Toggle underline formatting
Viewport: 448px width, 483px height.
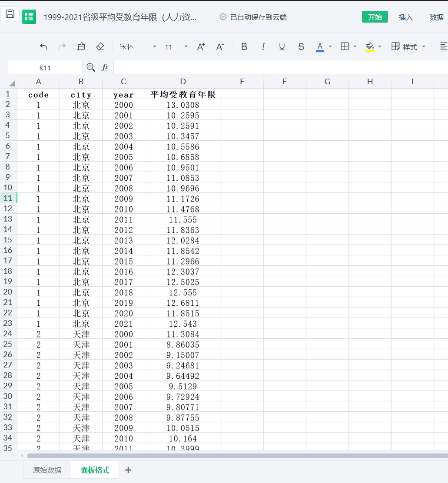[x=282, y=46]
